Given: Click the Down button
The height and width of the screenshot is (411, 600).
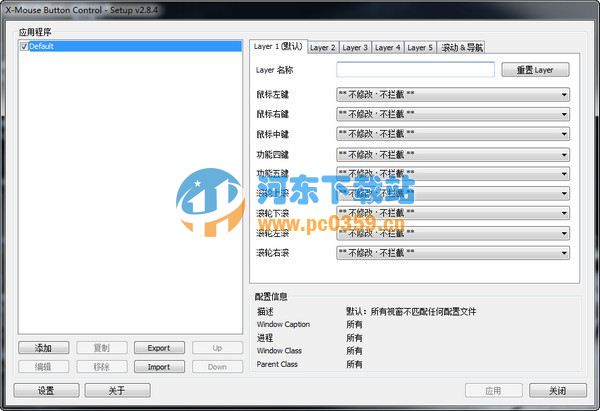Looking at the screenshot, I should click(x=217, y=367).
